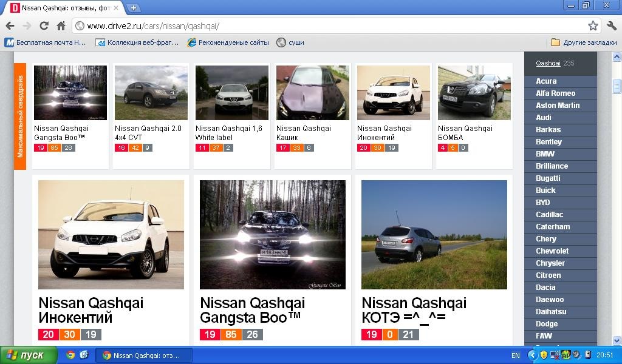This screenshot has width=622, height=364.
Task: Open the Qashqai 1,6 White label thumbnail
Action: point(232,93)
